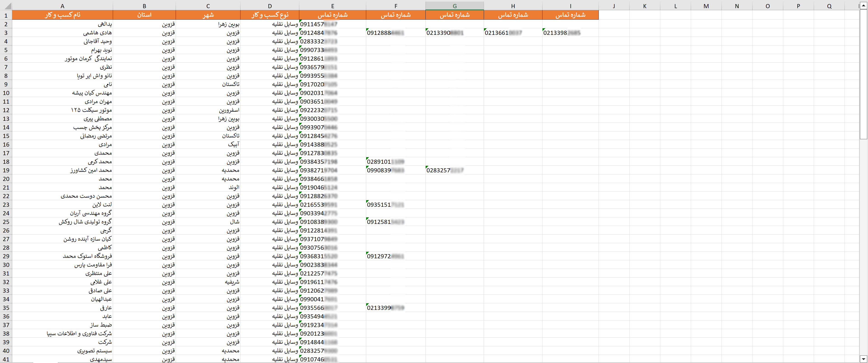The image size is (868, 363).
Task: Select column K header
Action: pos(645,6)
